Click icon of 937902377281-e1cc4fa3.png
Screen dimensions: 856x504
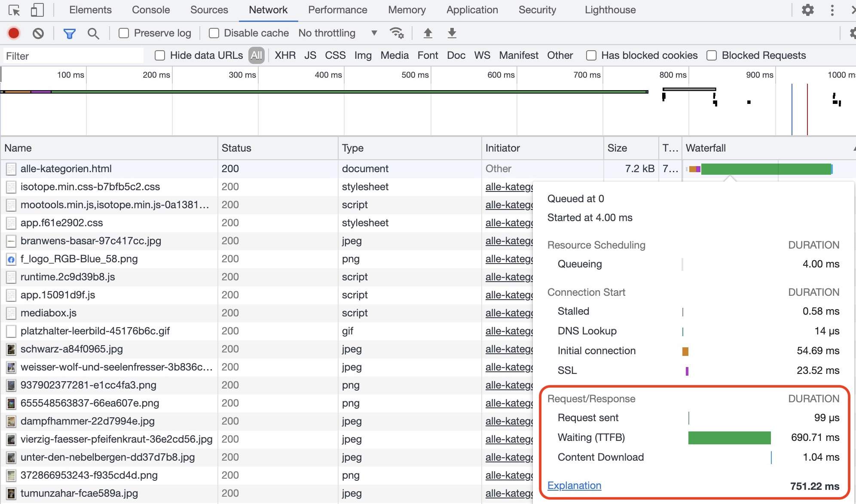tap(11, 385)
